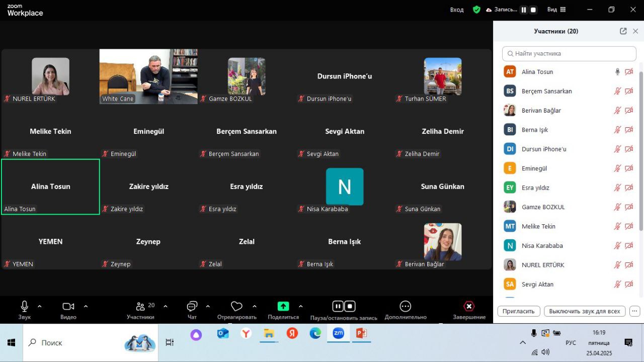Click the taskbar clock showing 16:19
This screenshot has width=644, height=362.
599,333
